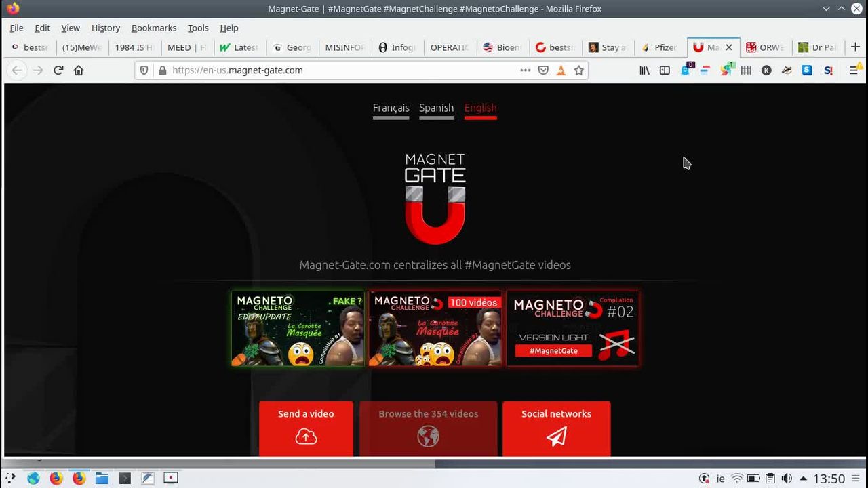Open the History menu
Image resolution: width=868 pixels, height=488 pixels.
pyautogui.click(x=105, y=28)
